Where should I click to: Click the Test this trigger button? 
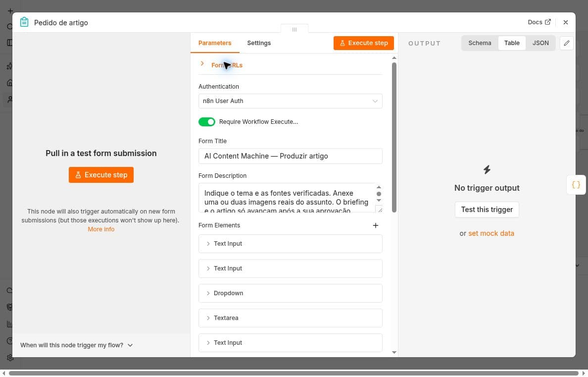487,210
